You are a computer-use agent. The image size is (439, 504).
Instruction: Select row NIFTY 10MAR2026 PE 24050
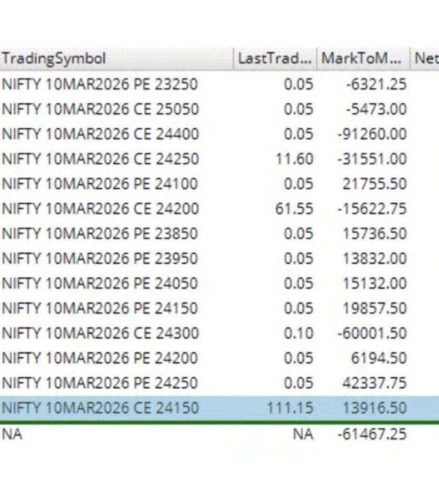coord(219,283)
